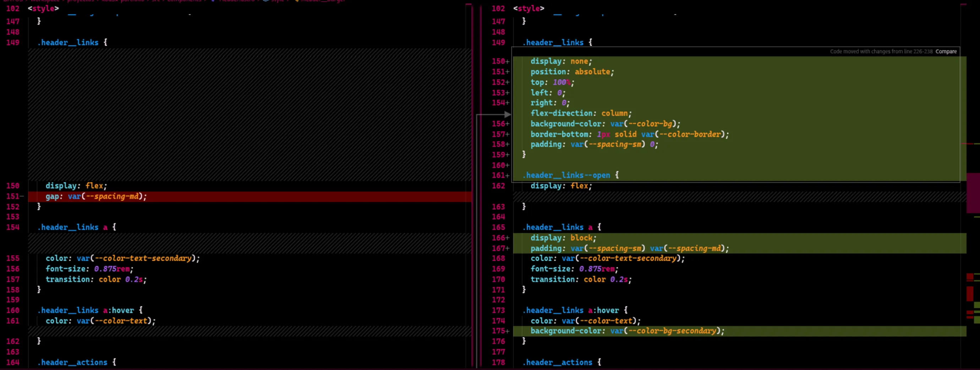The width and height of the screenshot is (980, 370).
Task: Click the .header__actions selector in left pane
Action: click(72, 363)
